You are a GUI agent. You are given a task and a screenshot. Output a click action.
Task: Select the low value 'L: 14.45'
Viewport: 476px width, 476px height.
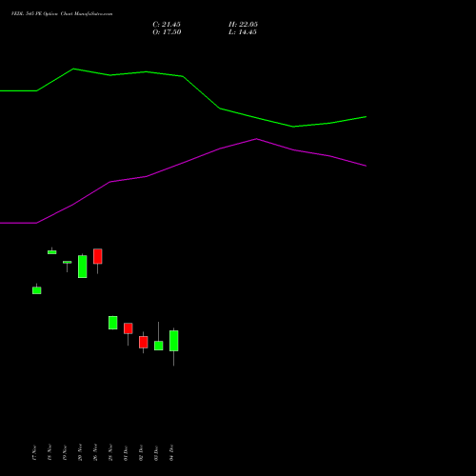[243, 32]
